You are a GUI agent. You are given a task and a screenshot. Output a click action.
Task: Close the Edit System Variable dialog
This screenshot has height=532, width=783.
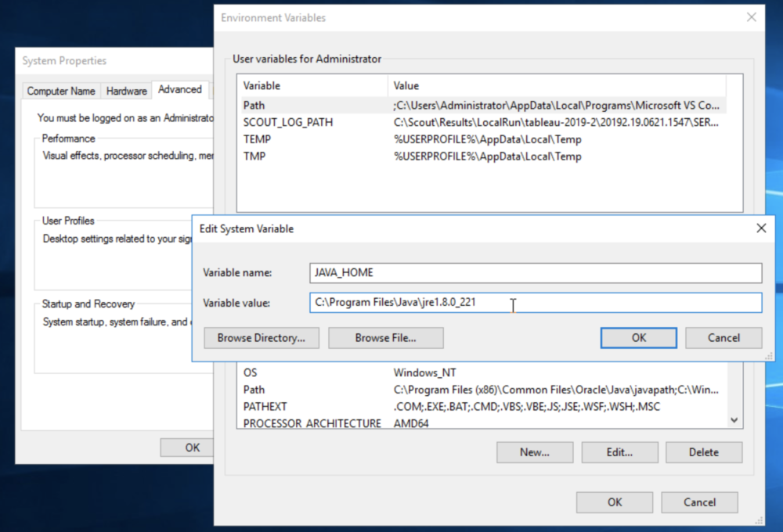[x=760, y=228]
